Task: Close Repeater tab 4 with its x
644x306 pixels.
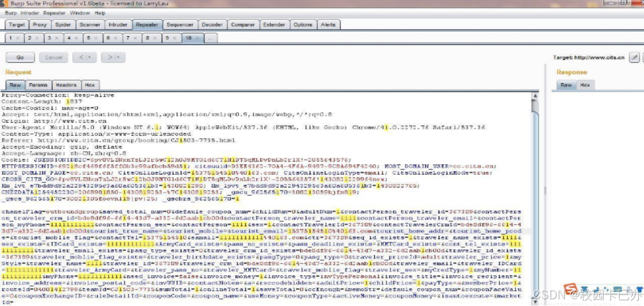Action: click(x=76, y=38)
